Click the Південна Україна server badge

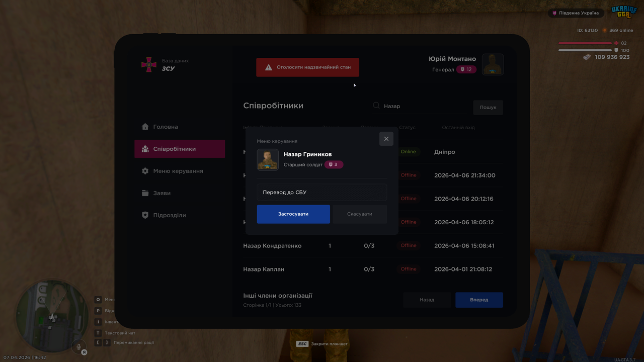(576, 13)
